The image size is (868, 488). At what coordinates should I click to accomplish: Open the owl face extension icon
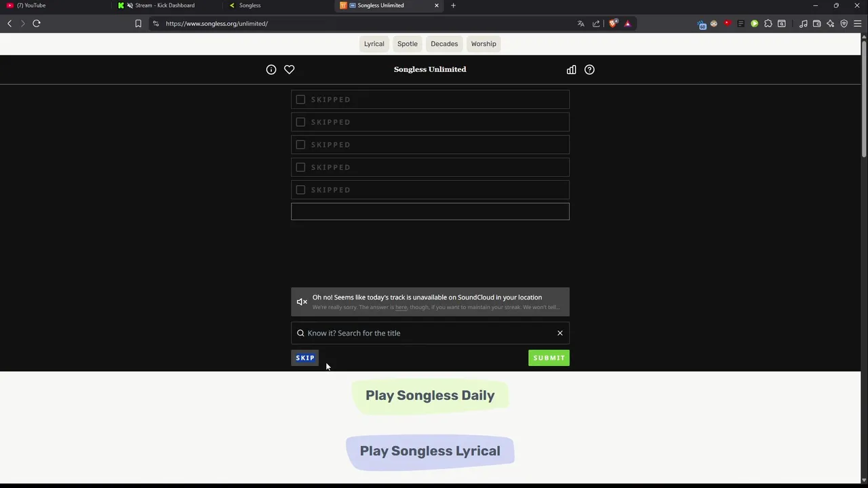[713, 24]
